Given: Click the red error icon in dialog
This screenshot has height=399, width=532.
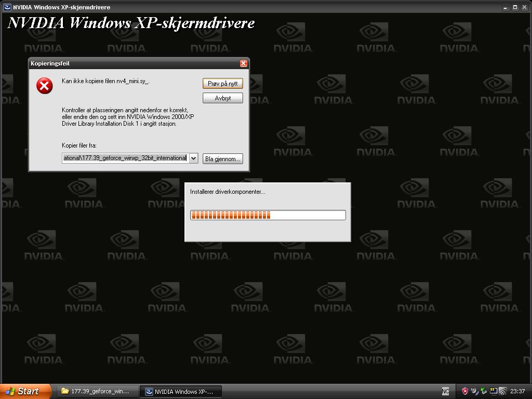Looking at the screenshot, I should coord(45,86).
